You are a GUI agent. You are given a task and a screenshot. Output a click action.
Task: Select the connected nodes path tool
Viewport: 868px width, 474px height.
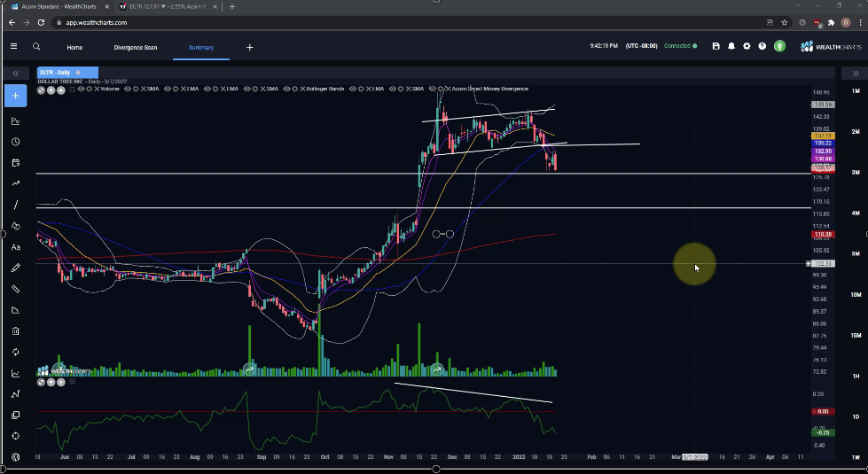coord(15,393)
